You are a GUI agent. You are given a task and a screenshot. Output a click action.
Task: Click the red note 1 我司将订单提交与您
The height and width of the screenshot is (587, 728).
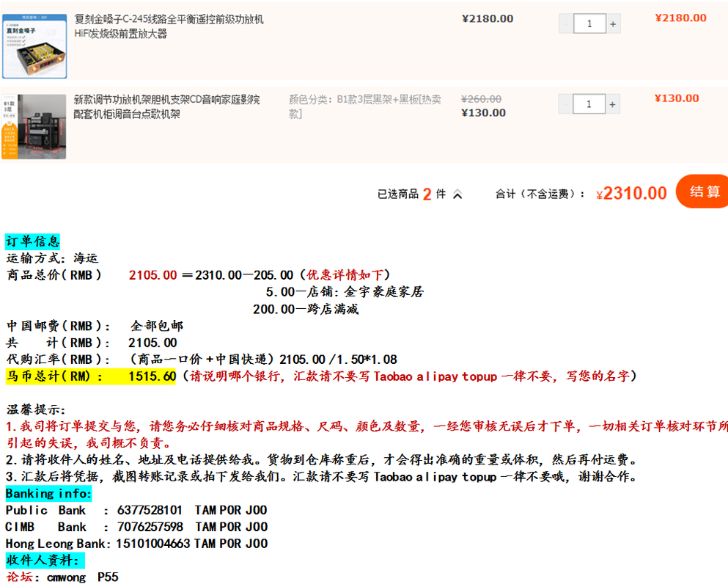click(367, 434)
